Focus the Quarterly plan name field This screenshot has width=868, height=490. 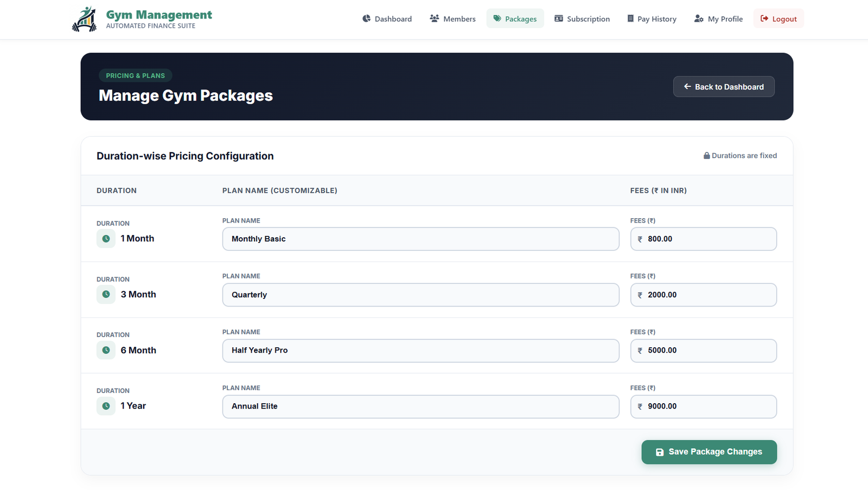pyautogui.click(x=420, y=295)
